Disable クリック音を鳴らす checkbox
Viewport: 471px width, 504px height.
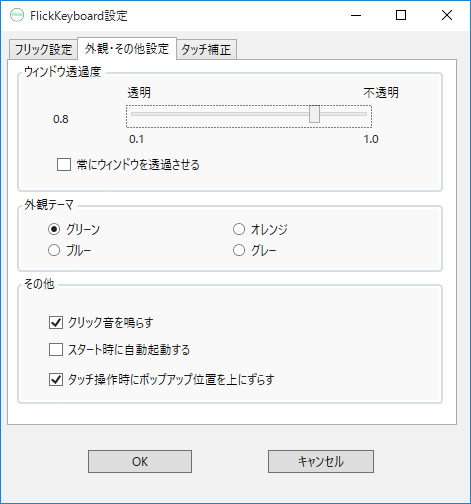pos(56,322)
